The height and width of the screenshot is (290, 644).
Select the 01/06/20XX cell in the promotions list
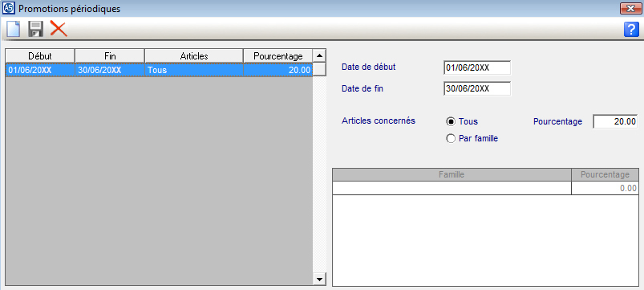coord(40,70)
